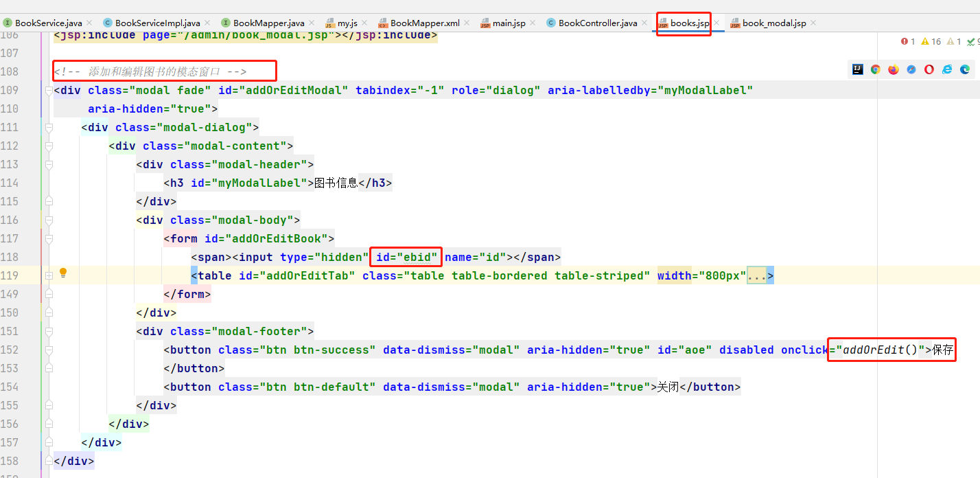
Task: Click the tabindex="-1" attribute
Action: pyautogui.click(x=400, y=90)
